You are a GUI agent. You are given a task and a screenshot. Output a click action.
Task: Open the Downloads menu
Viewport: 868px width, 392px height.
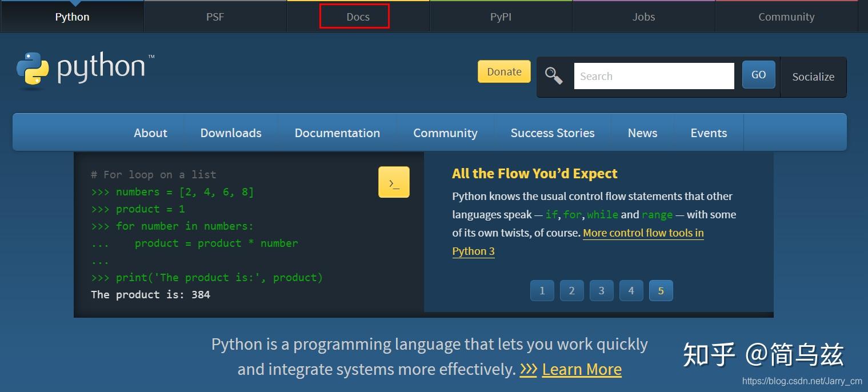tap(231, 133)
